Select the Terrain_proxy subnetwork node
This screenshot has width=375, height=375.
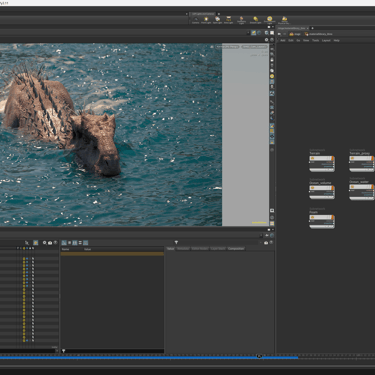pos(362,164)
